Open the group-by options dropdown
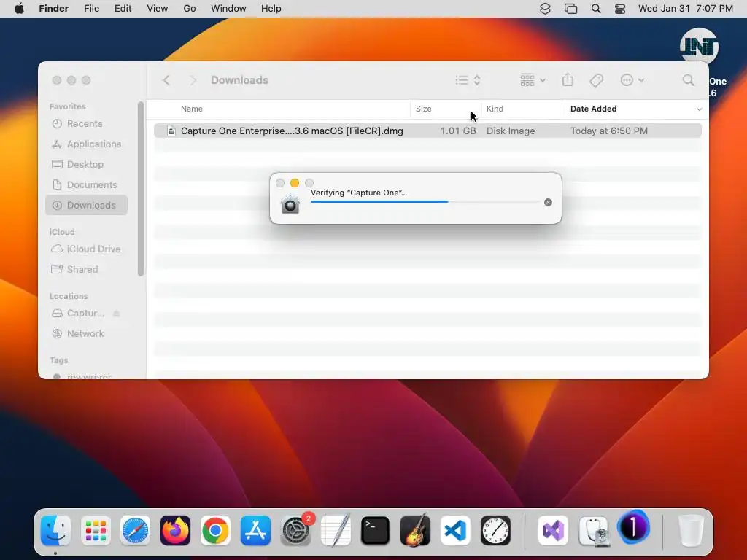This screenshot has width=747, height=560. pyautogui.click(x=533, y=80)
